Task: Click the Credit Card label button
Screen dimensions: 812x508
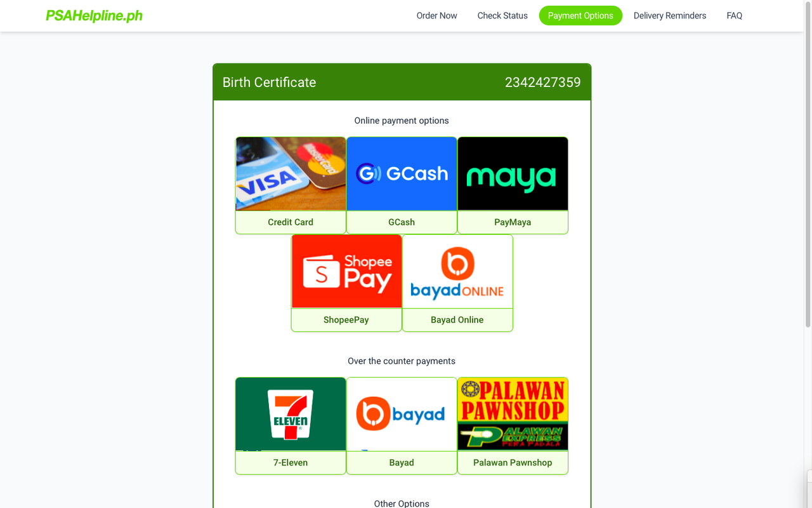Action: 291,222
